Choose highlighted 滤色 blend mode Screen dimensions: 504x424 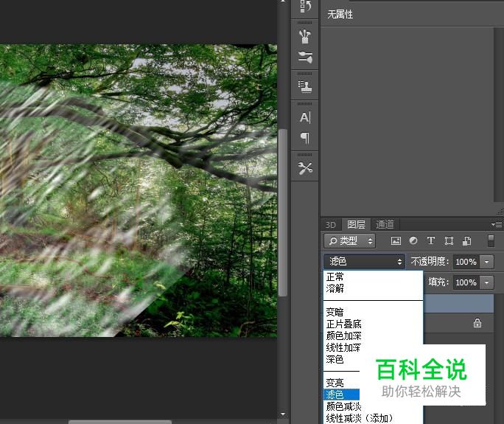(342, 395)
